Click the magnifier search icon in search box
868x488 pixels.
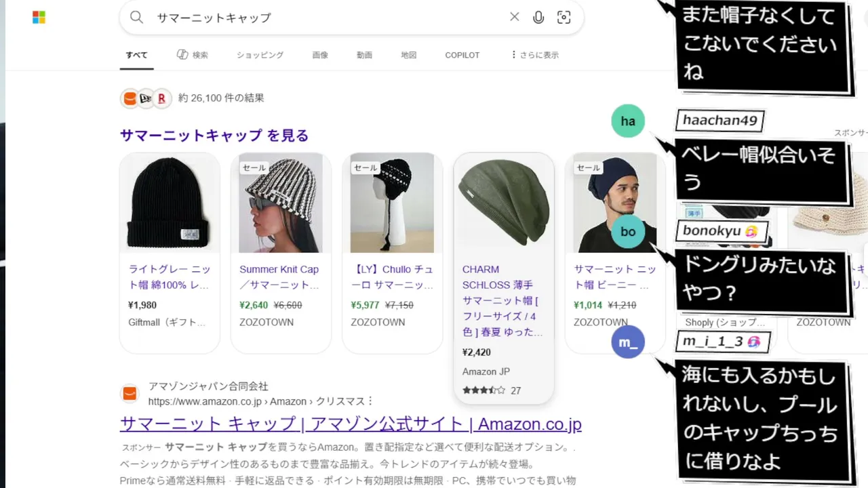[137, 18]
